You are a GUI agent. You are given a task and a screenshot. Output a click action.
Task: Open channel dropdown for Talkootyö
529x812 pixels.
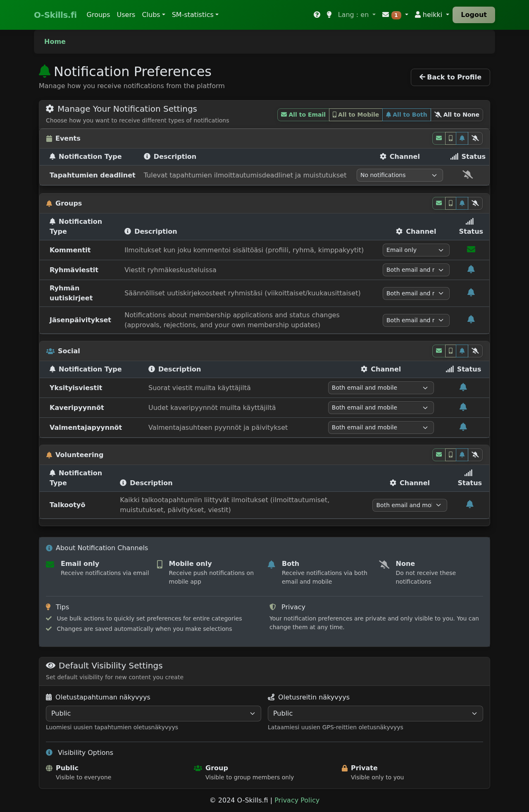(x=410, y=505)
